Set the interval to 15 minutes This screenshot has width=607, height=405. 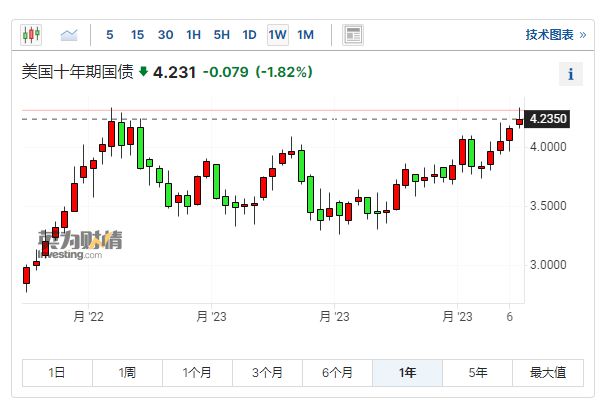pos(137,35)
